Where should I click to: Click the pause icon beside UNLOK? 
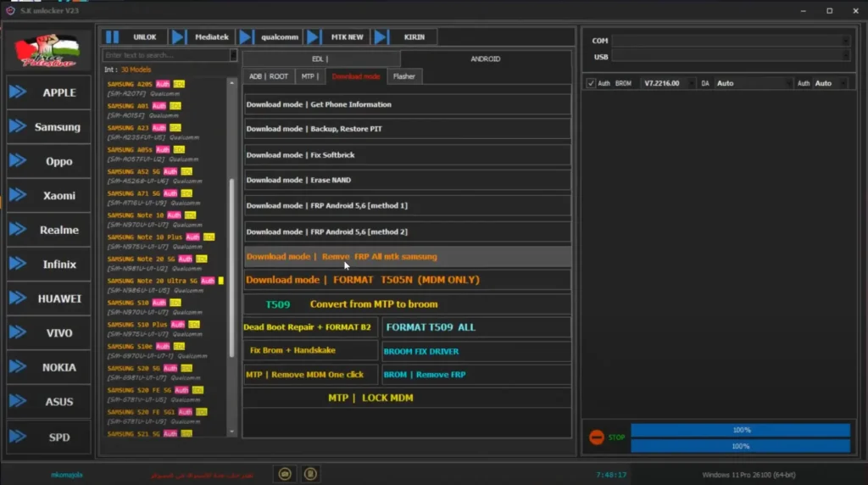pos(112,37)
